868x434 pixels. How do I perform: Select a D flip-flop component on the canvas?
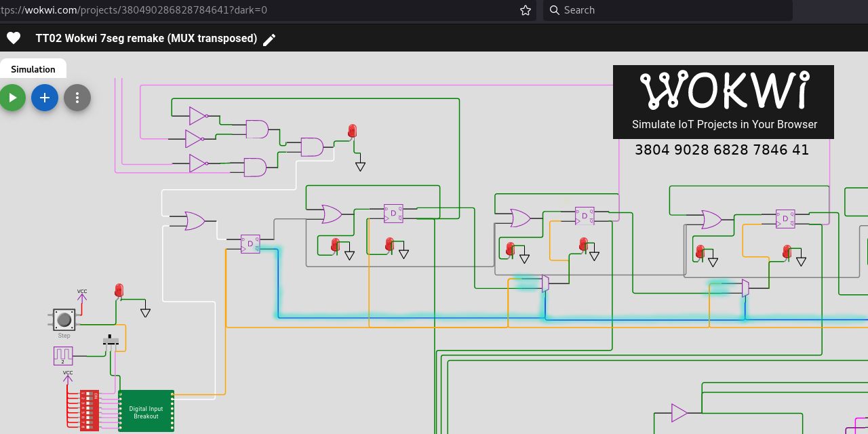(x=249, y=245)
